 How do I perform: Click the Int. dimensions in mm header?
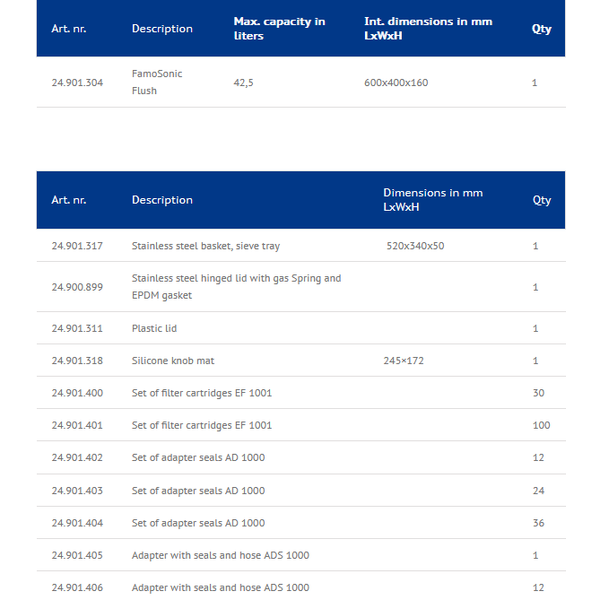[x=428, y=29]
